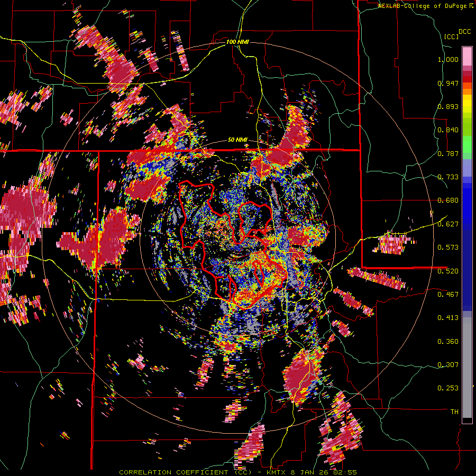Select the 0.627 scale value
This screenshot has width=476, height=476.
pos(448,224)
